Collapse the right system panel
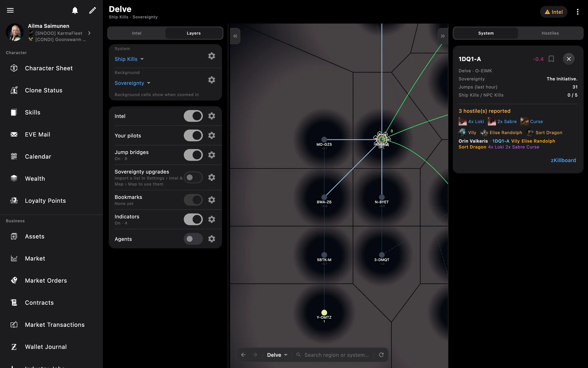The image size is (588, 368). 443,36
